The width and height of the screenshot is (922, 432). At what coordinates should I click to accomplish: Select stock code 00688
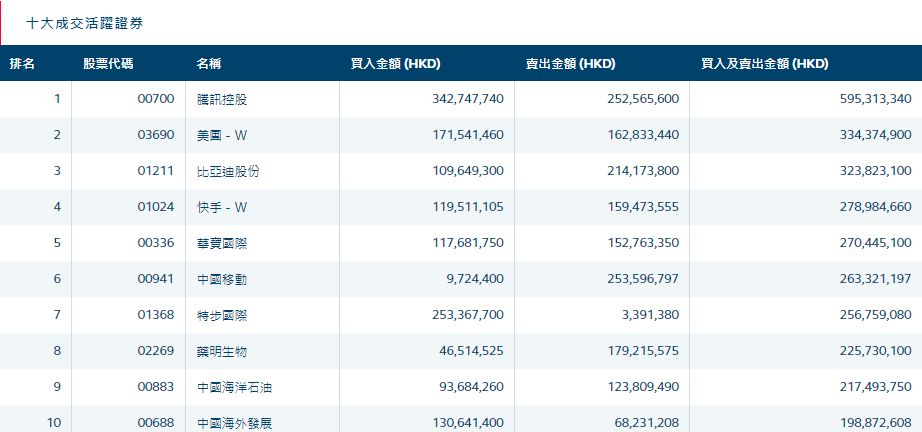coord(156,423)
